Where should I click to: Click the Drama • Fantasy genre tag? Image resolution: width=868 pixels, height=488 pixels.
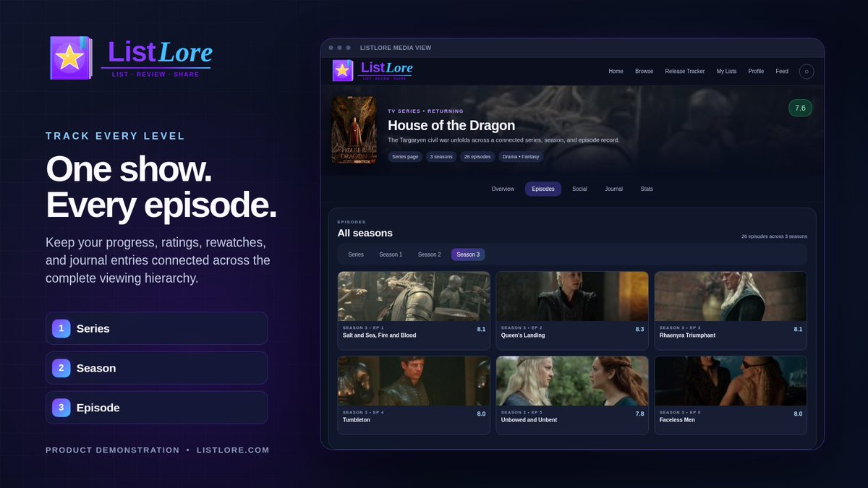(521, 156)
